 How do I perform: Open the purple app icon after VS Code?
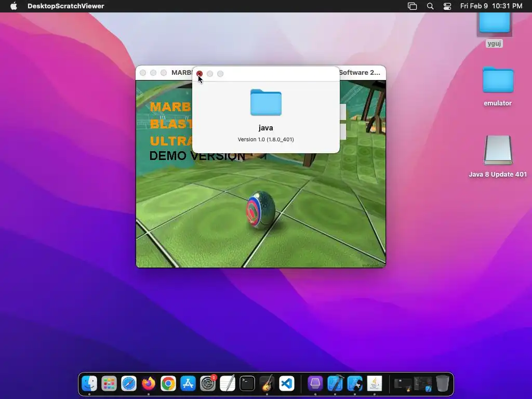315,384
